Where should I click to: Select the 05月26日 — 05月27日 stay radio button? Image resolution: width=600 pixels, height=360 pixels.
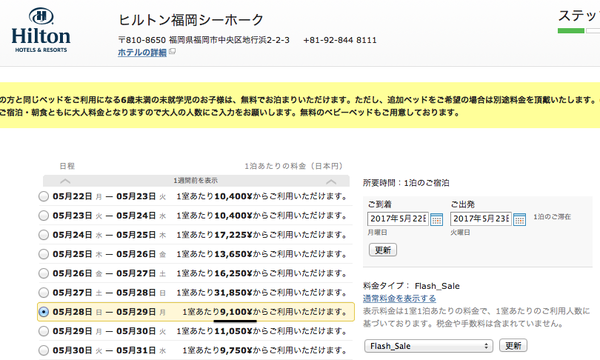(x=44, y=273)
